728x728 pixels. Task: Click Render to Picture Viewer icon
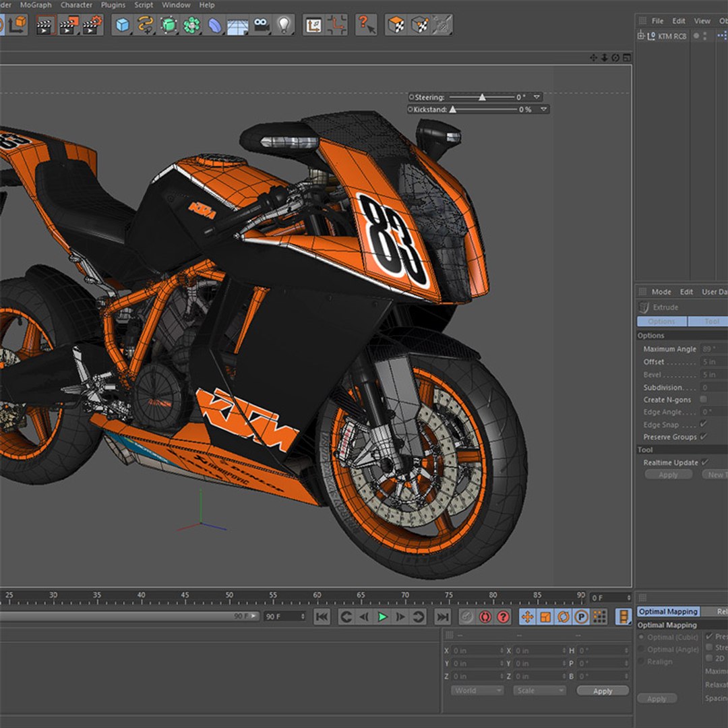point(69,25)
